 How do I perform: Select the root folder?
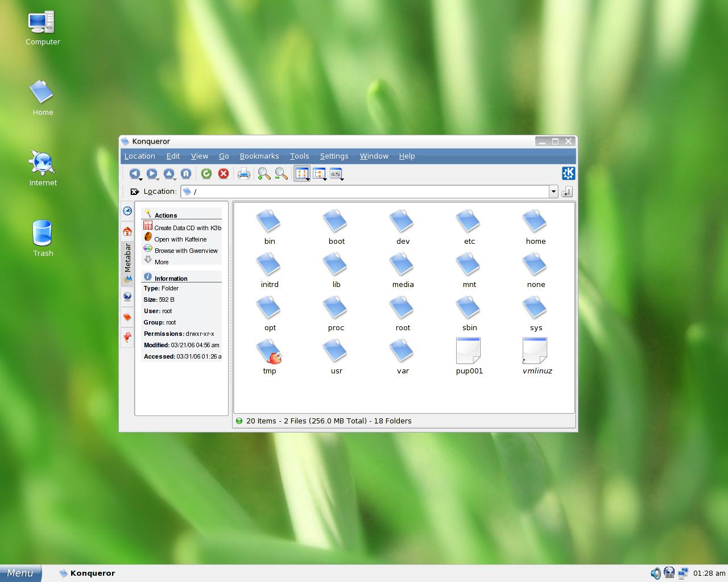tap(403, 313)
